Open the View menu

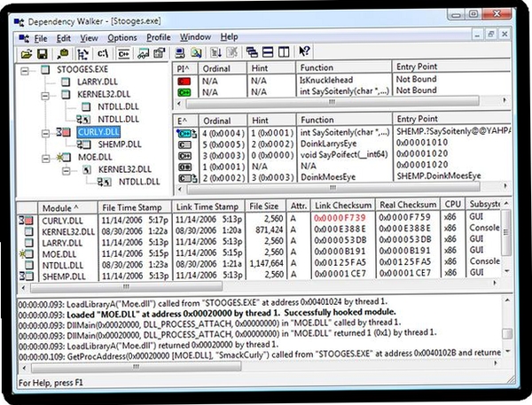point(89,38)
